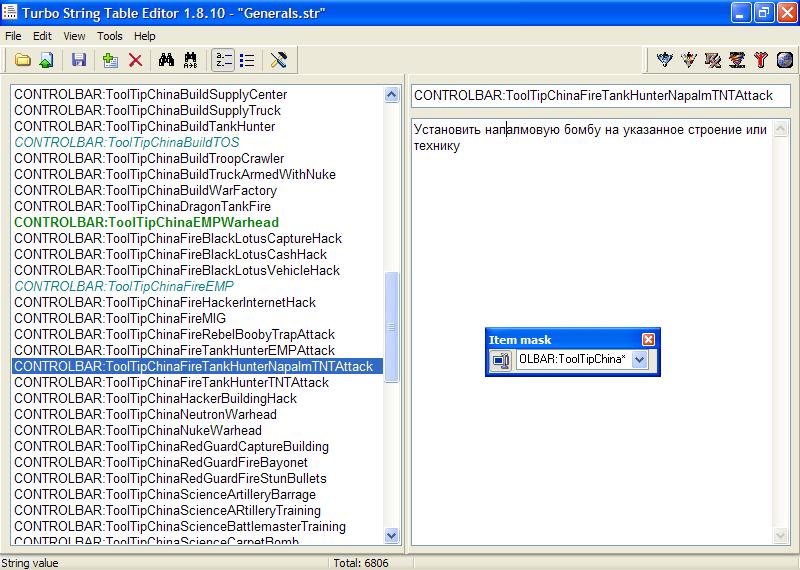Save the string table with floppy icon
This screenshot has height=570, width=800.
tap(79, 60)
